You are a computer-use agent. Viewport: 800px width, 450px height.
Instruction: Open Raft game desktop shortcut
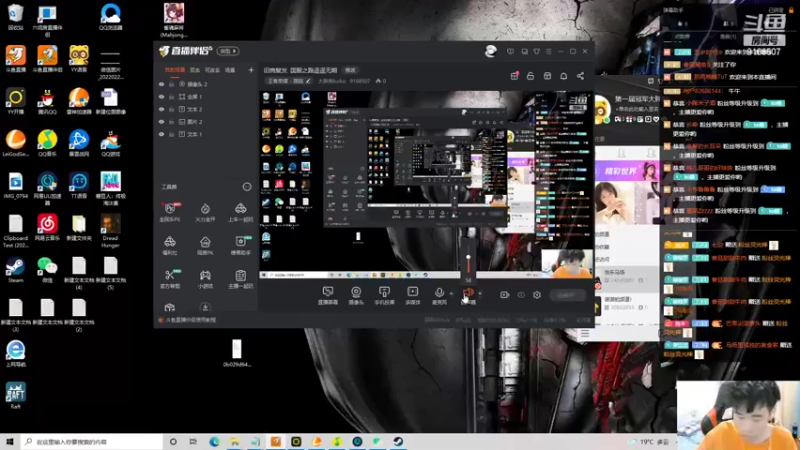[15, 395]
